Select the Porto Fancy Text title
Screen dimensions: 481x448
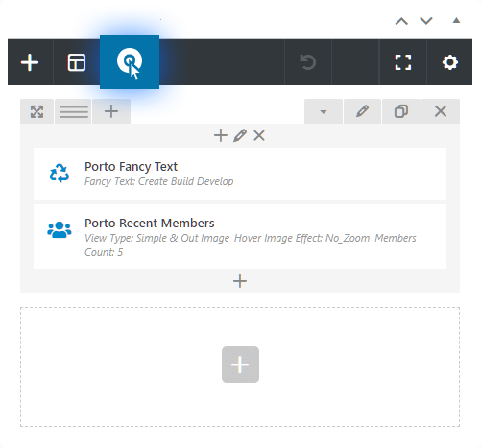(x=131, y=167)
